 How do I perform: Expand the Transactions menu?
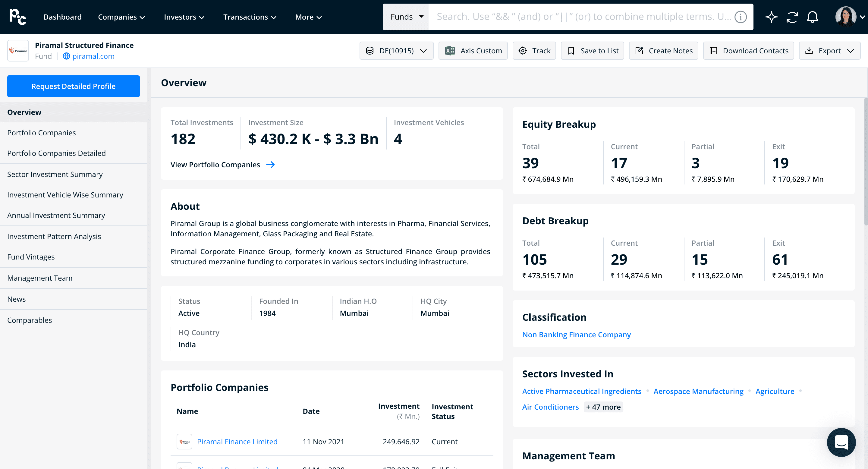pos(250,17)
